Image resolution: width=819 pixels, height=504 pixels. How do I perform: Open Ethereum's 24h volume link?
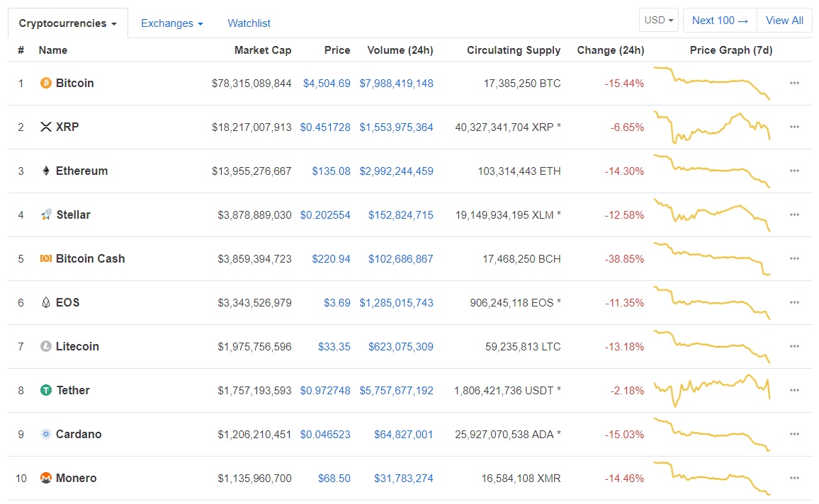[x=396, y=171]
